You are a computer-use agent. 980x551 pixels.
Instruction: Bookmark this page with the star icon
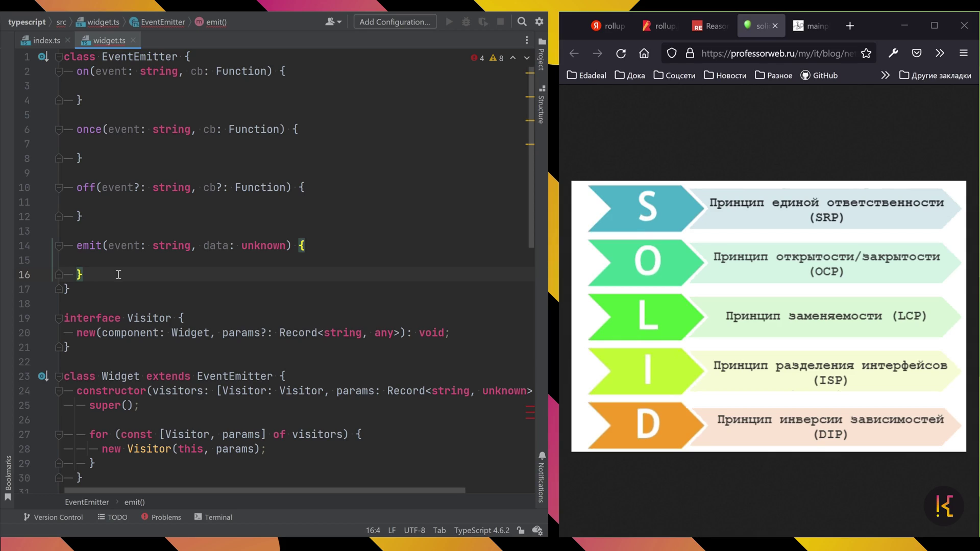(x=866, y=53)
